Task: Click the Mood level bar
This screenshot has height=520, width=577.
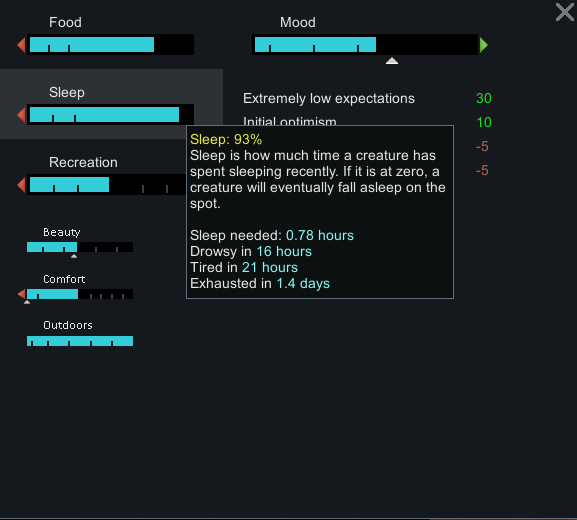Action: (x=365, y=45)
